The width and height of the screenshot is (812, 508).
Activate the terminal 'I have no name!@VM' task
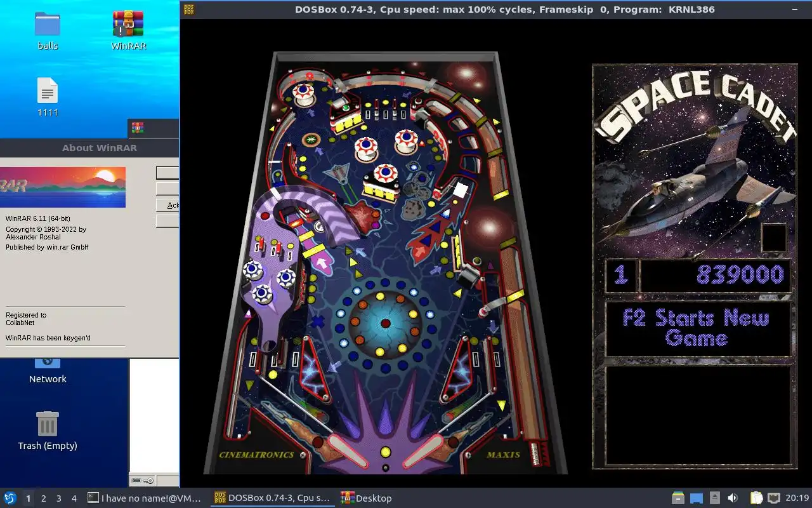[x=145, y=498]
